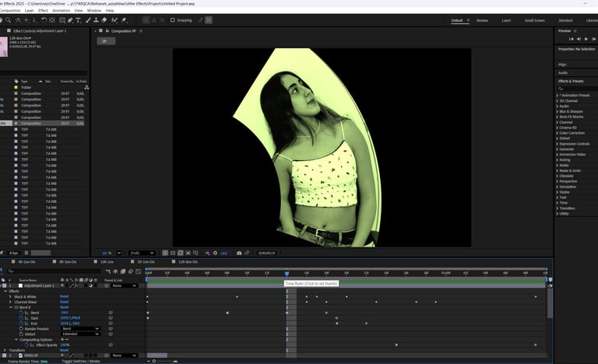Viewport: 598px width, 364px height.
Task: Click Toggle Switches / Modes
Action: pyautogui.click(x=80, y=361)
